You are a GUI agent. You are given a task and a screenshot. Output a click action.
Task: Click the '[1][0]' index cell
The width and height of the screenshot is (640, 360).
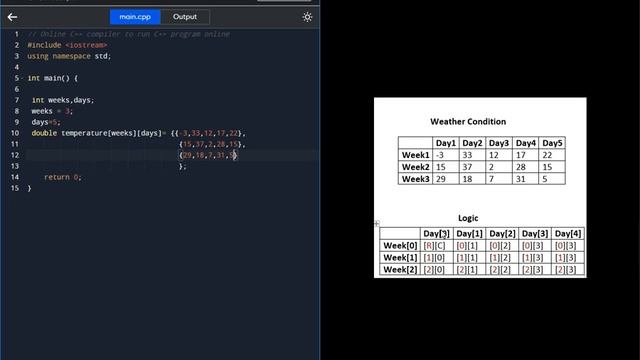click(x=436, y=258)
